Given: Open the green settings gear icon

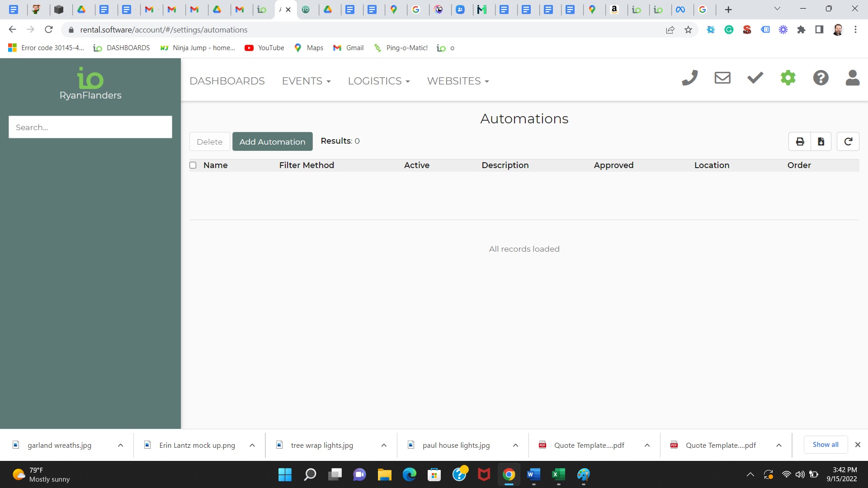Looking at the screenshot, I should pos(788,78).
